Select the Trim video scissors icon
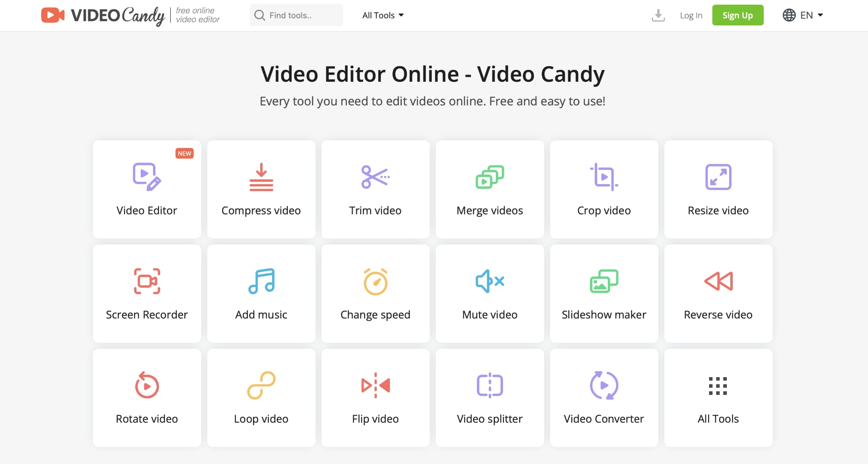Screen dimensions: 868x464 coord(375,177)
